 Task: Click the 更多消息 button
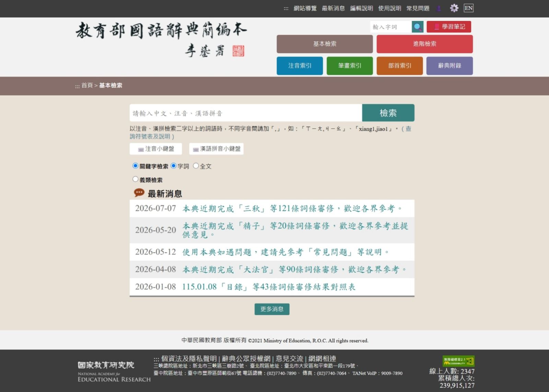pyautogui.click(x=272, y=309)
